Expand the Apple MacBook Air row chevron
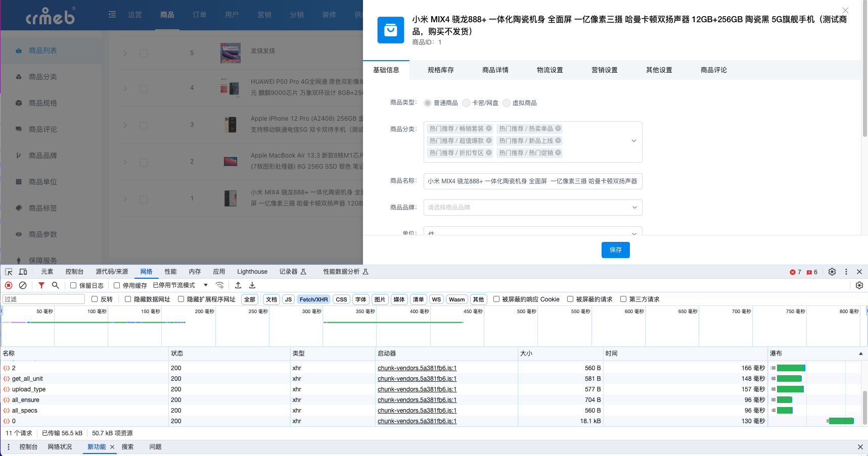 click(125, 162)
